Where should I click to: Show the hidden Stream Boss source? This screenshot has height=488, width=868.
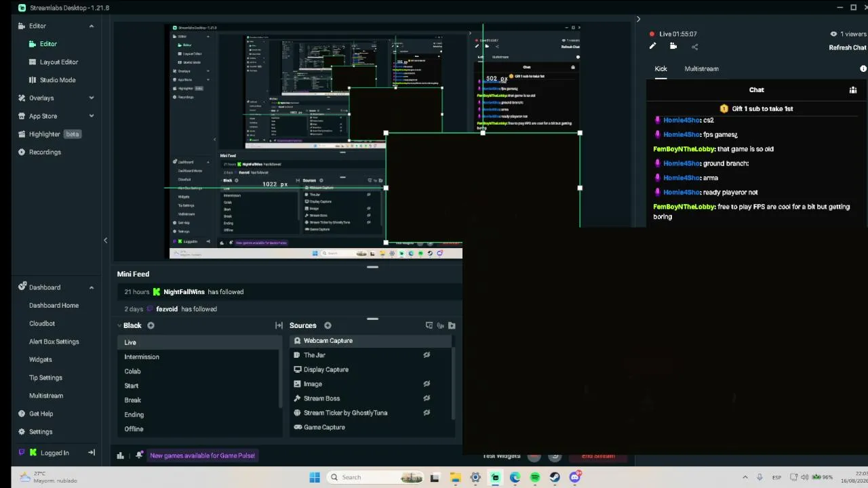pyautogui.click(x=427, y=399)
